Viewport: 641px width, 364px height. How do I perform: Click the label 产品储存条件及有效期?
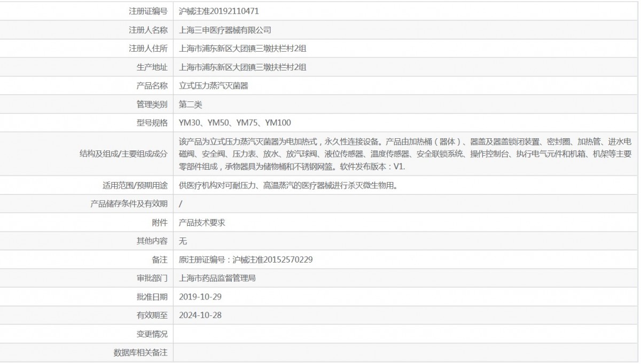point(129,204)
